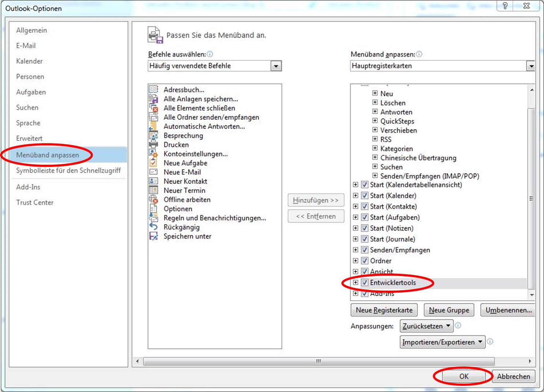
Task: Click info icon beside Befehle auswählen
Action: pos(210,54)
